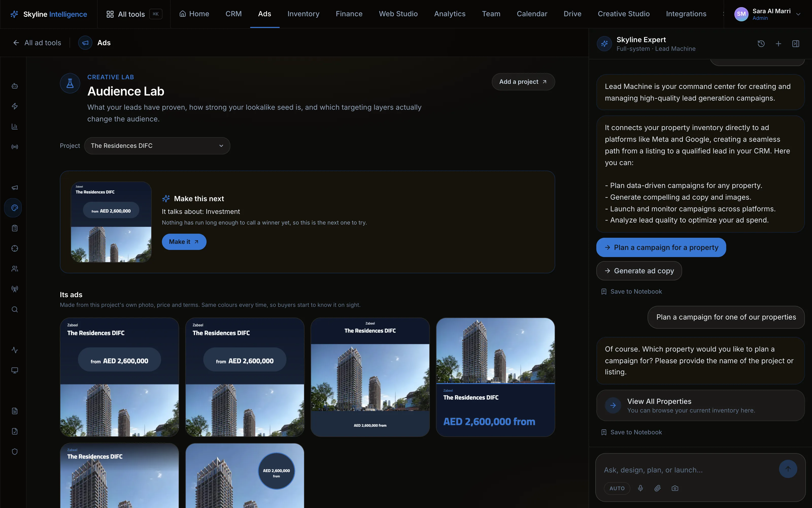Click the Skyline Expert sparkle avatar
This screenshot has width=812, height=508.
604,44
